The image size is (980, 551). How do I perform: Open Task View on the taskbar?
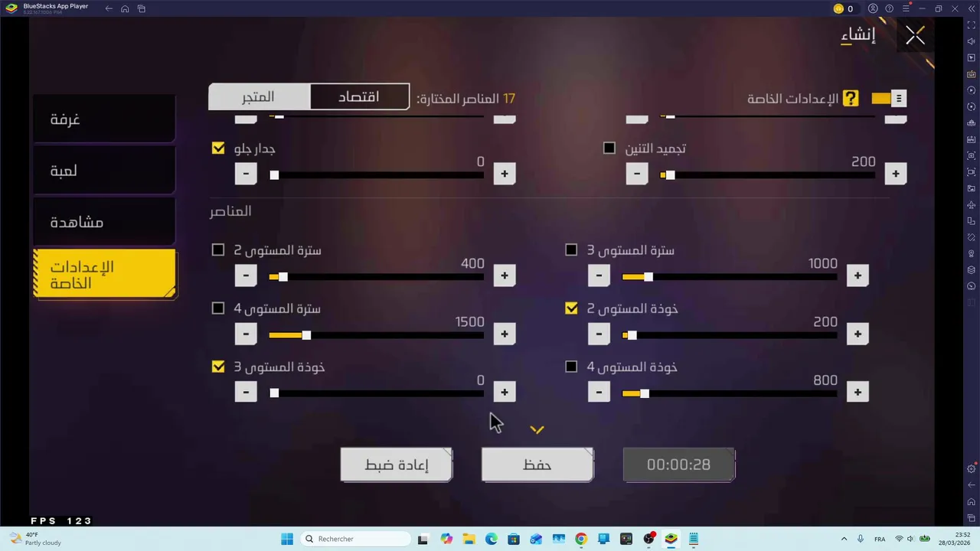(x=423, y=539)
